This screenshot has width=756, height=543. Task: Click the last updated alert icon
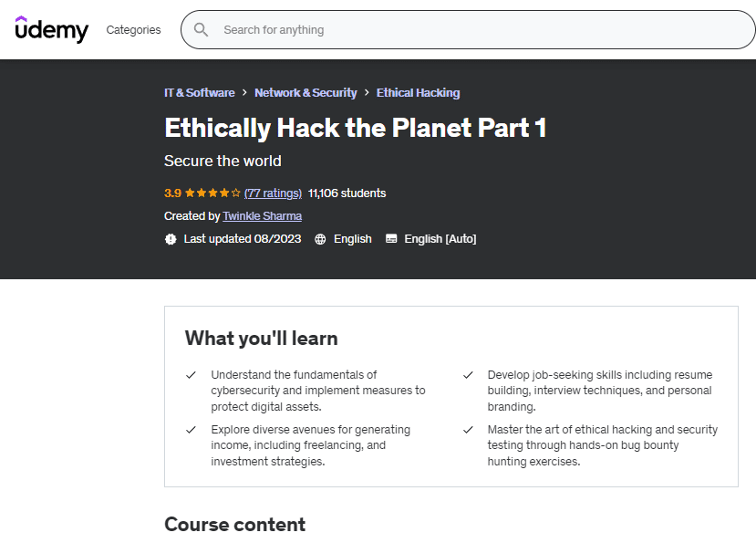(x=171, y=239)
